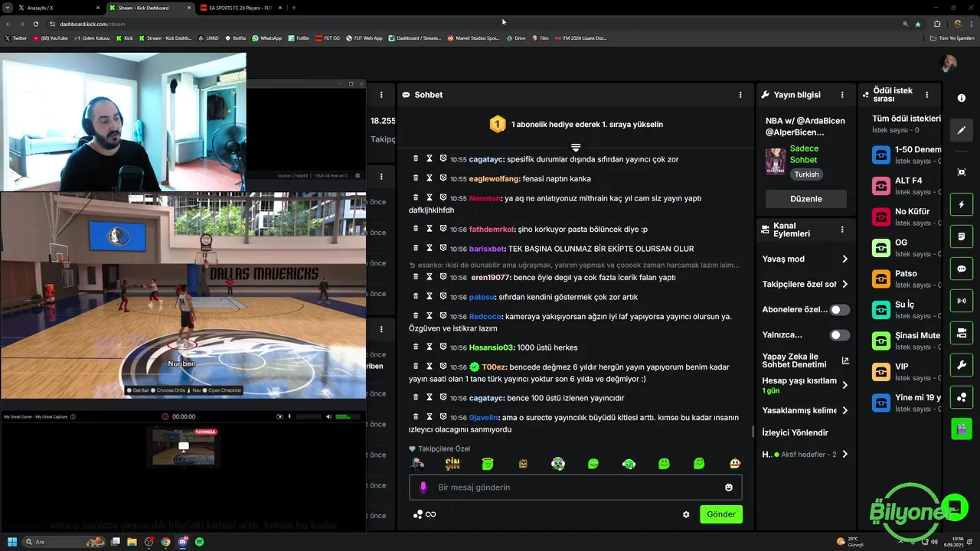
Task: Click the Turkish language tag
Action: (x=806, y=174)
